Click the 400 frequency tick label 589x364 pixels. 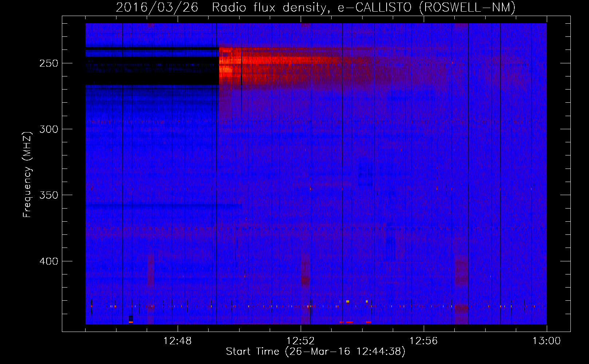49,261
